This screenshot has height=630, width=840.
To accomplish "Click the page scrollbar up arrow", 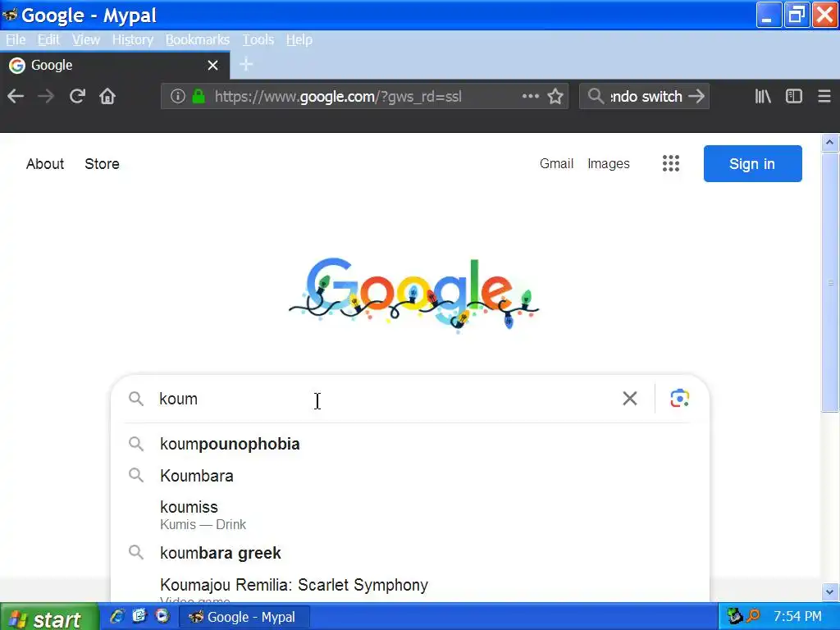I will (829, 143).
